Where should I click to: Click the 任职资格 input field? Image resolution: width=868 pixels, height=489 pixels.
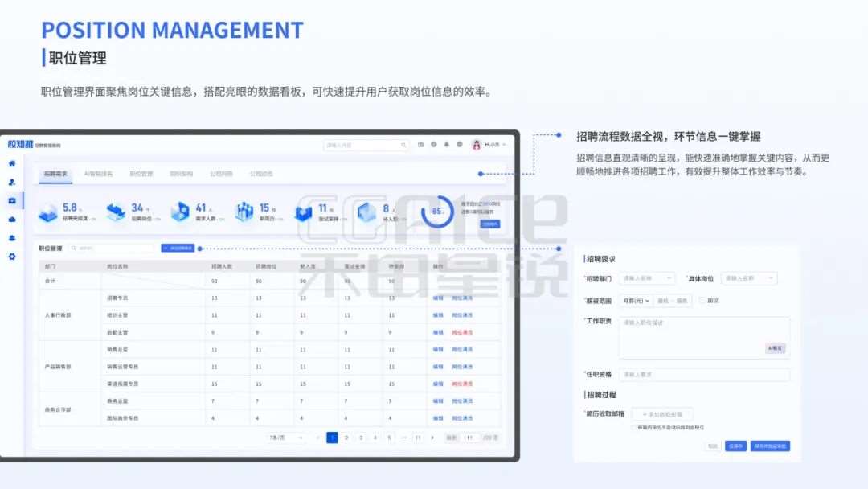tap(704, 375)
